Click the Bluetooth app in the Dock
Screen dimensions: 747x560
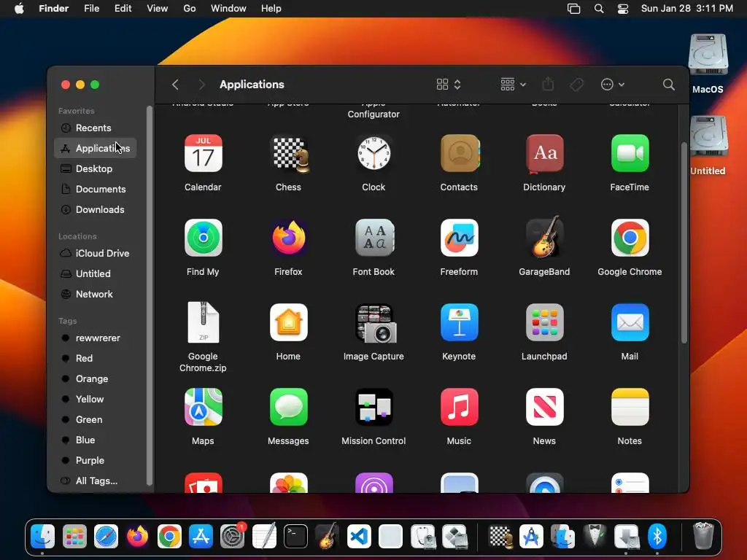(x=657, y=537)
